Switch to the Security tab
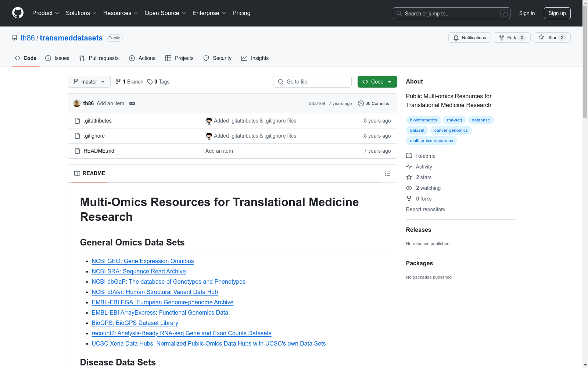Image resolution: width=588 pixels, height=368 pixels. pos(218,58)
